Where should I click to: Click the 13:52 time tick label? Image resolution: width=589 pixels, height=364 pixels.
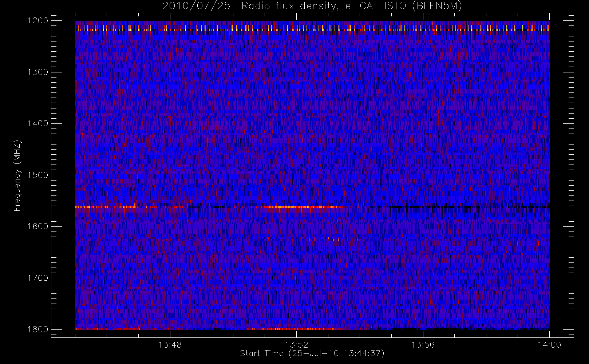[296, 345]
